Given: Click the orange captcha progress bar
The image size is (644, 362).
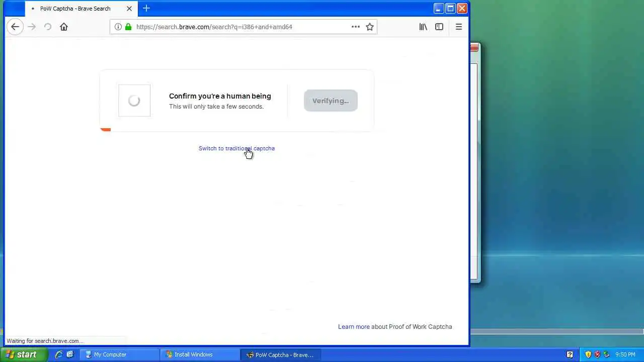Looking at the screenshot, I should click(105, 130).
